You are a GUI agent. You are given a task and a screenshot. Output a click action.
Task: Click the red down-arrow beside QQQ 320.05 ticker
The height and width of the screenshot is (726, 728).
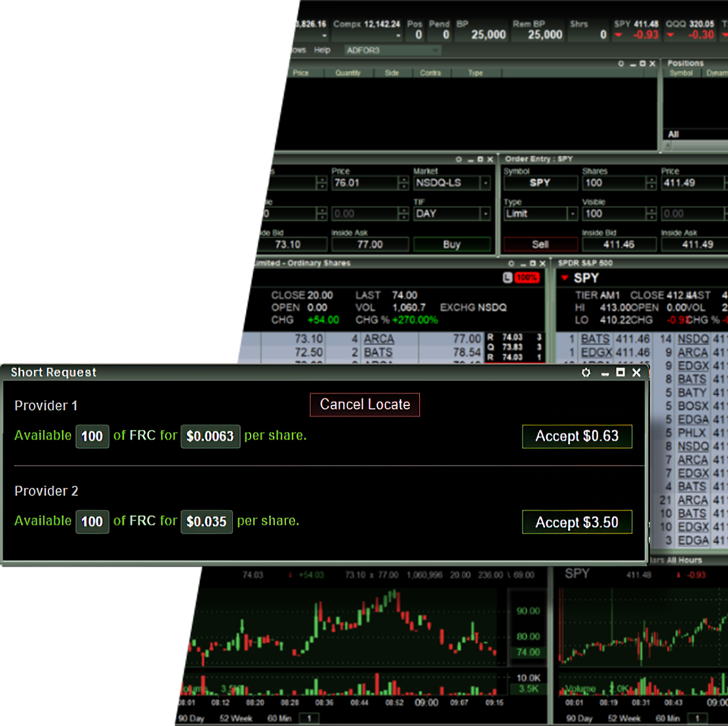(670, 35)
